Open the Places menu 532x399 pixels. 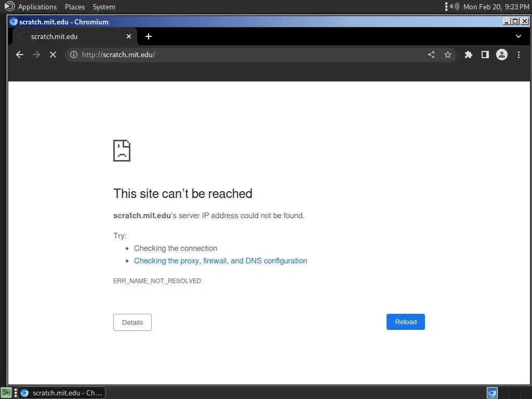[75, 7]
